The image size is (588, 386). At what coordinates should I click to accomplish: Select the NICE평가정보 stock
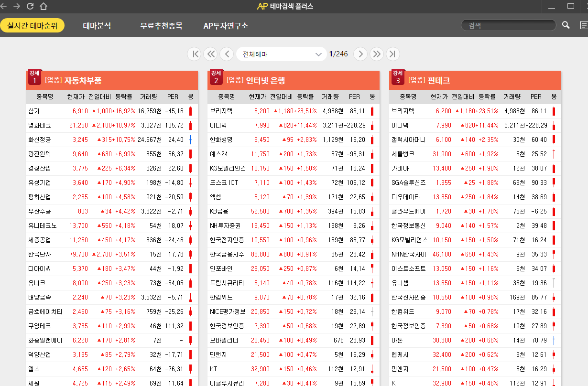point(227,312)
